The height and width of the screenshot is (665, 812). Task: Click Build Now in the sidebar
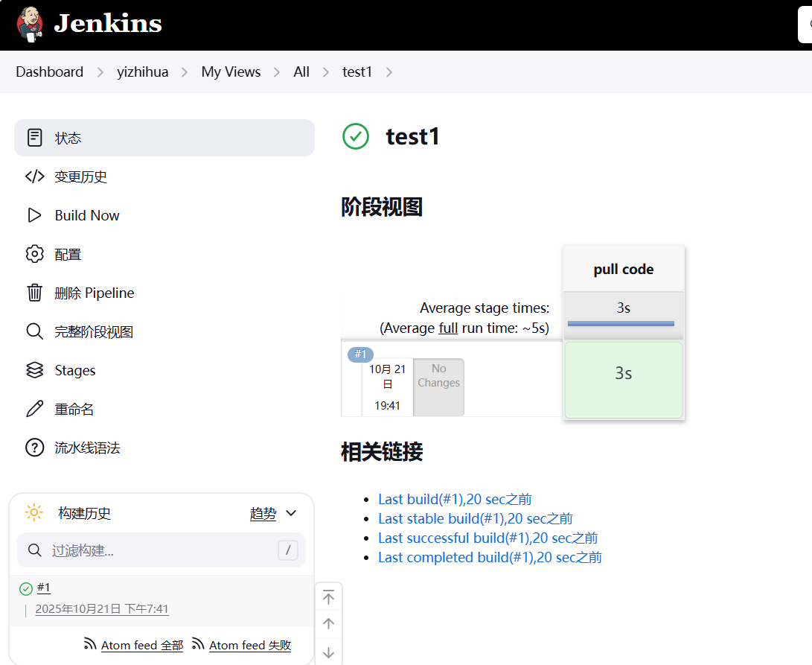click(x=87, y=215)
